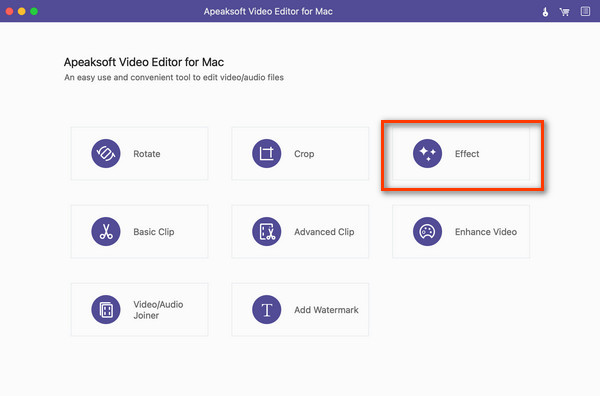
Task: Select the Rotate label
Action: 147,154
